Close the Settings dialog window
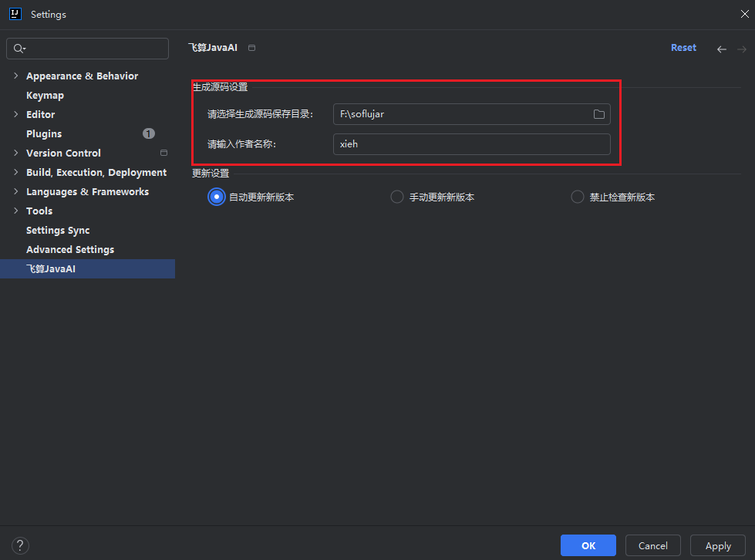This screenshot has width=755, height=560. tap(744, 14)
